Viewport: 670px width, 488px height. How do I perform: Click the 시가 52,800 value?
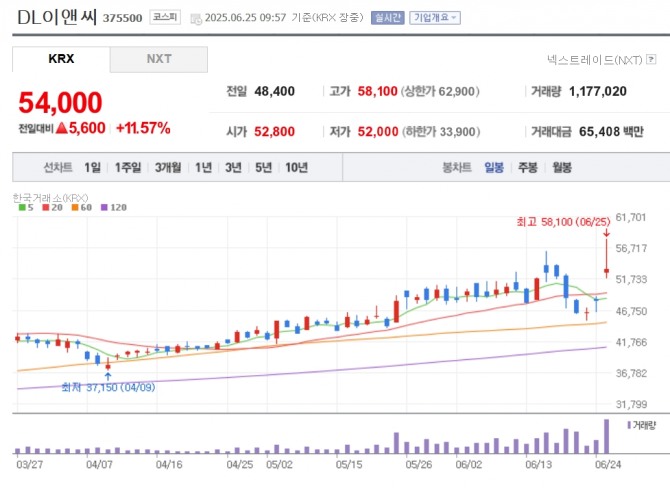(274, 132)
